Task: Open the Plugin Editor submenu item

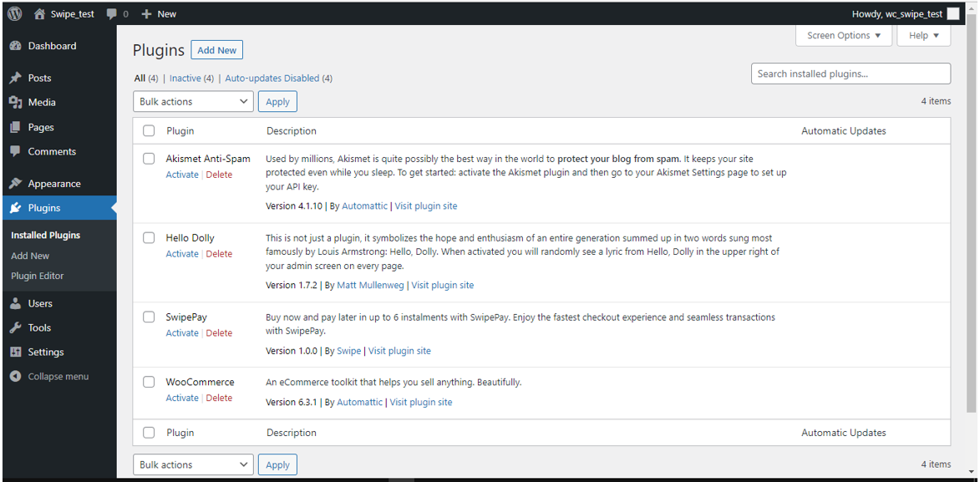Action: click(38, 276)
